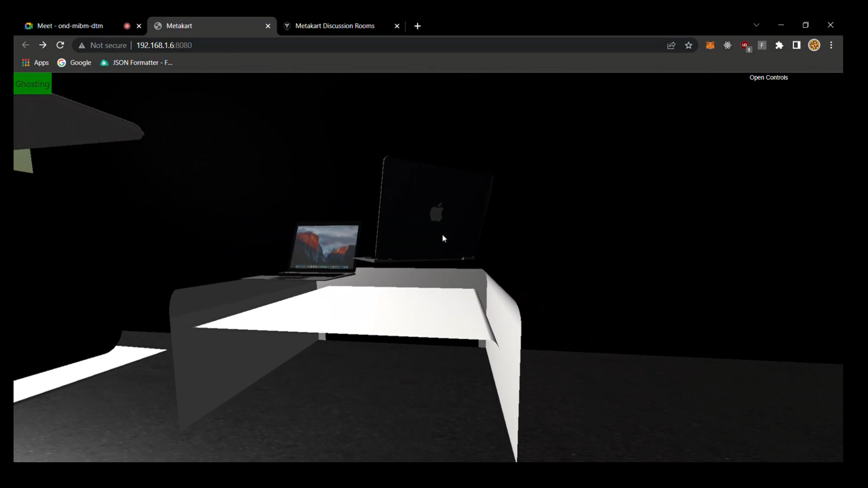This screenshot has width=868, height=488.
Task: Toggle the browser side panel icon
Action: coord(797,45)
